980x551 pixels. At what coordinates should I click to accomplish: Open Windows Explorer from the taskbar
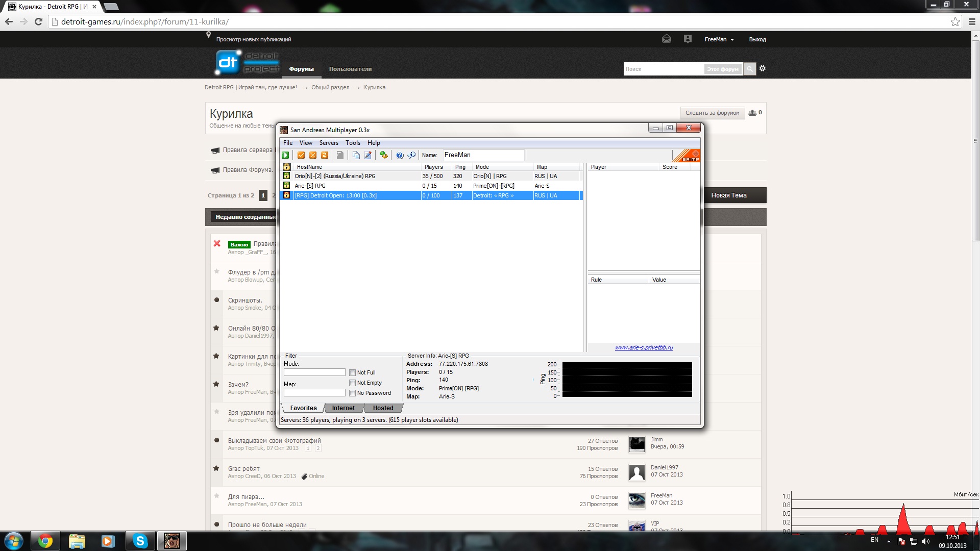[x=77, y=541]
